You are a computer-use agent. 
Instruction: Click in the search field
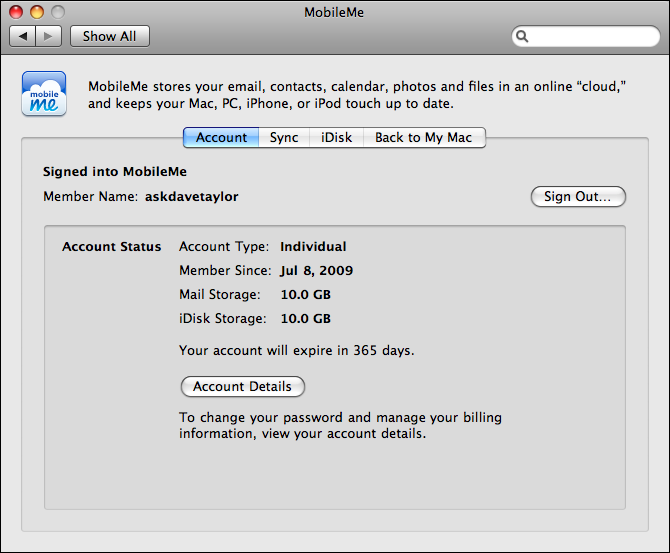click(586, 36)
